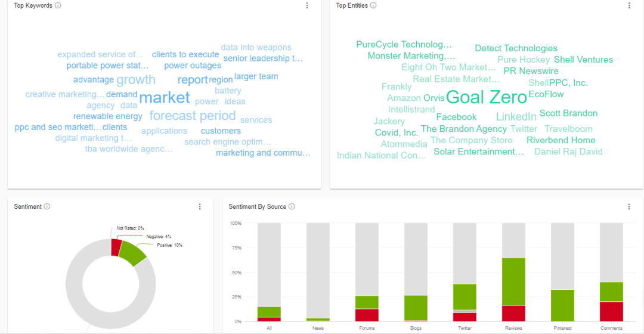Viewport: 644px width, 334px height.
Task: Select entity 'LinkedIn'
Action: coord(516,117)
